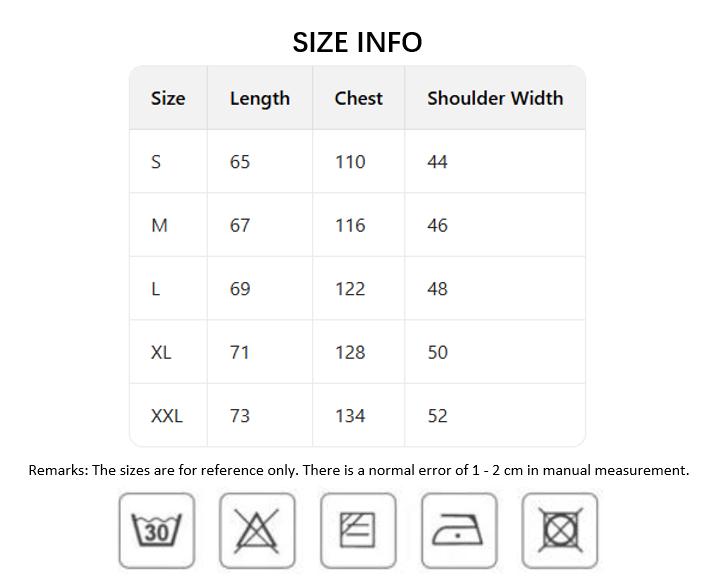
Task: Click the dry flat in shade icon
Action: click(x=358, y=530)
